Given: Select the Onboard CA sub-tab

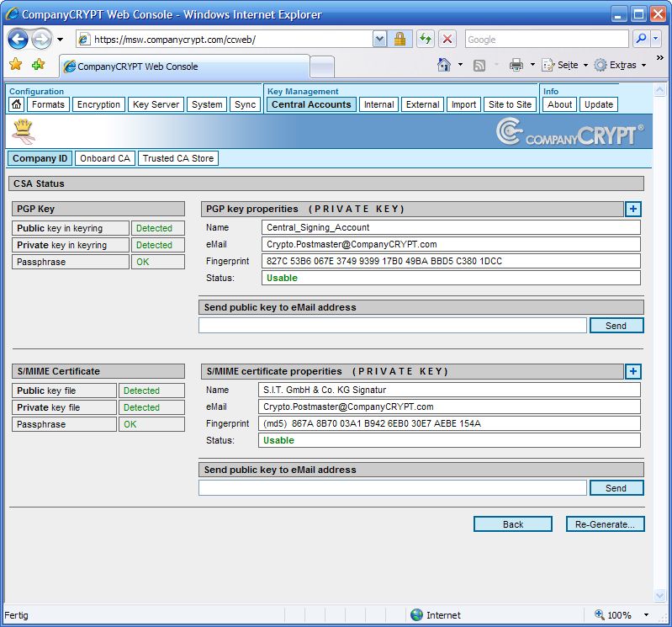Looking at the screenshot, I should tap(105, 158).
